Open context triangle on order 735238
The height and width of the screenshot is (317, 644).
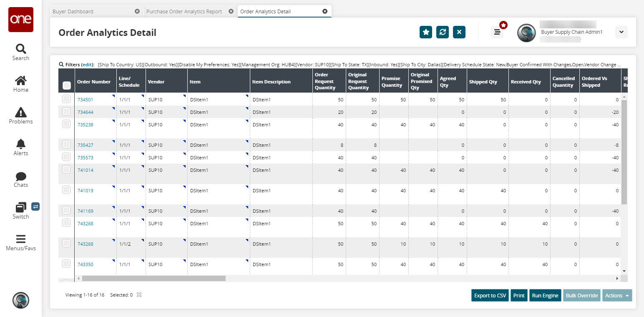[x=114, y=121]
